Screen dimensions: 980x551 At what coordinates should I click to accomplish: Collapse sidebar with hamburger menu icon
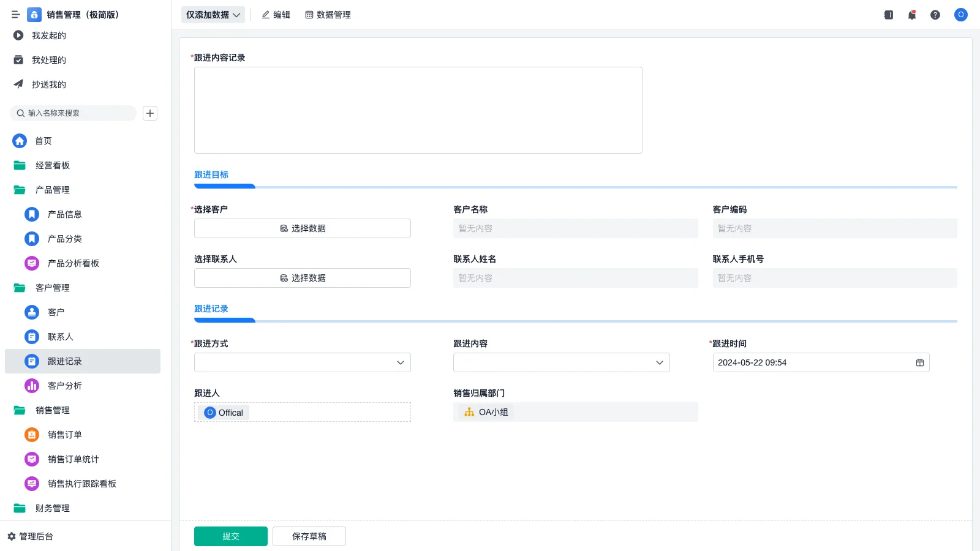pyautogui.click(x=16, y=15)
